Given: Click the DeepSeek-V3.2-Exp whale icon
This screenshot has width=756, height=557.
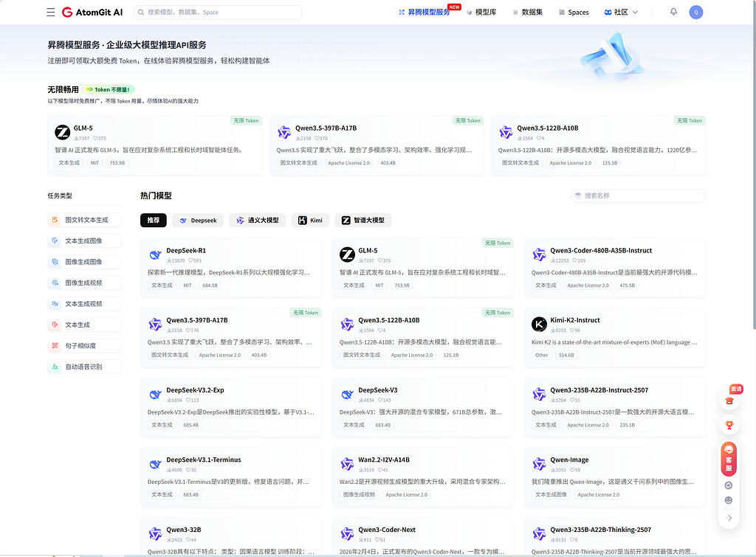Looking at the screenshot, I should (155, 394).
